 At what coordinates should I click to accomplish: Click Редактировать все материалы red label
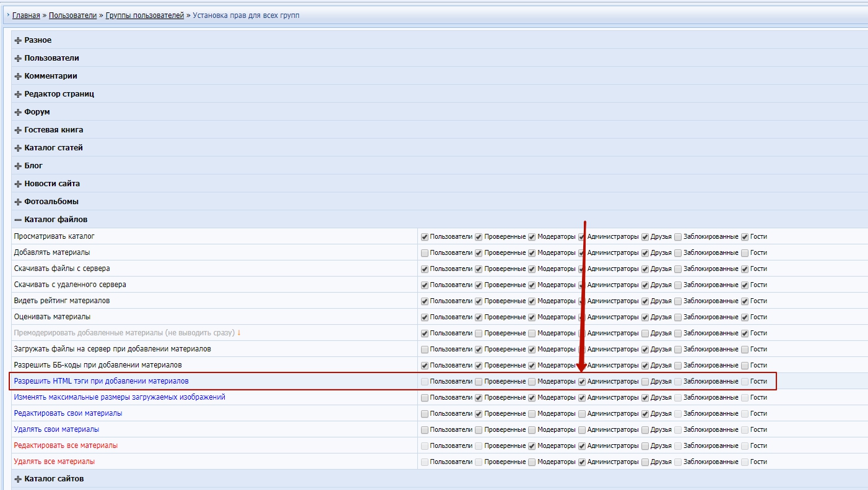[66, 445]
